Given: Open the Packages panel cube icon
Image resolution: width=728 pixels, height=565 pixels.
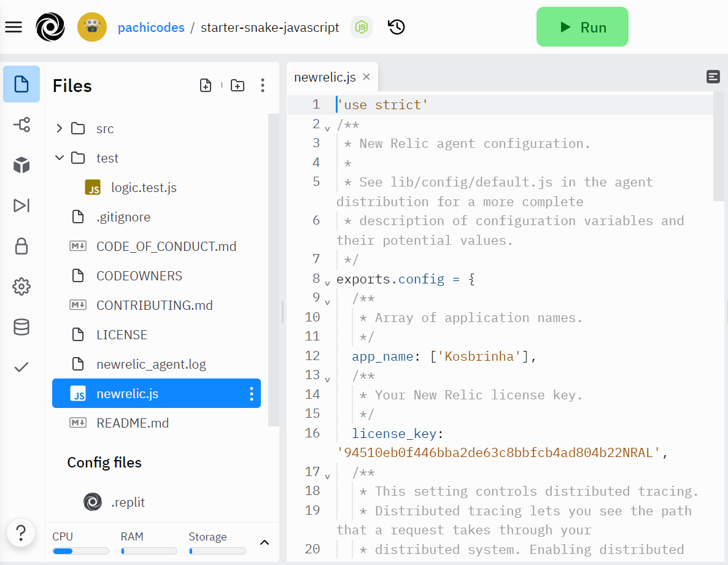Looking at the screenshot, I should tap(21, 165).
